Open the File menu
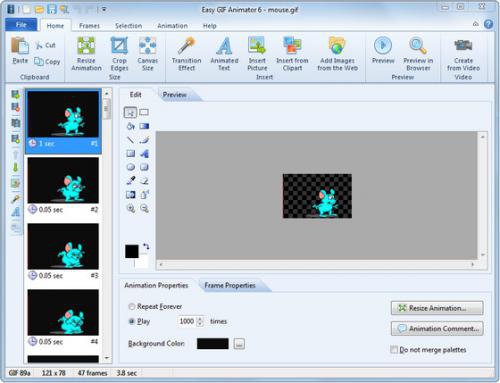Screen dimensions: 500x383 pyautogui.click(x=21, y=25)
